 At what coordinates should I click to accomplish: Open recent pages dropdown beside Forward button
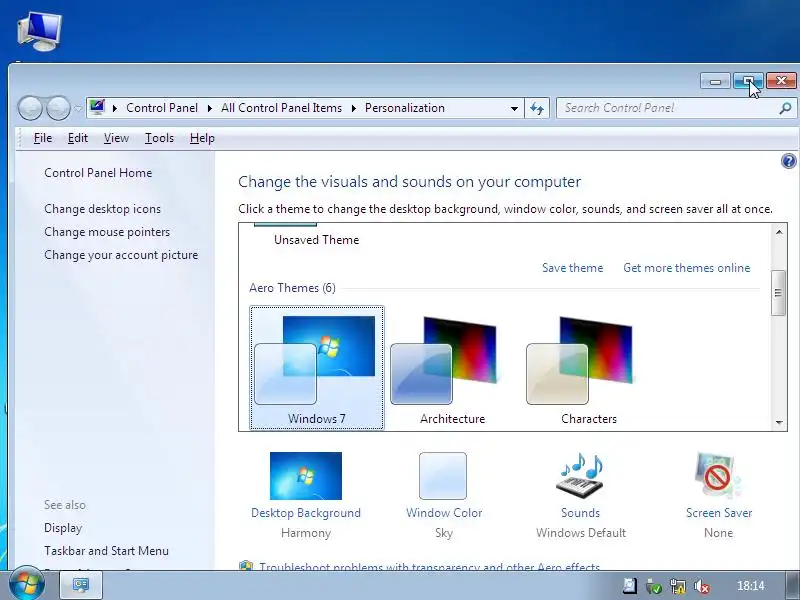coord(78,108)
